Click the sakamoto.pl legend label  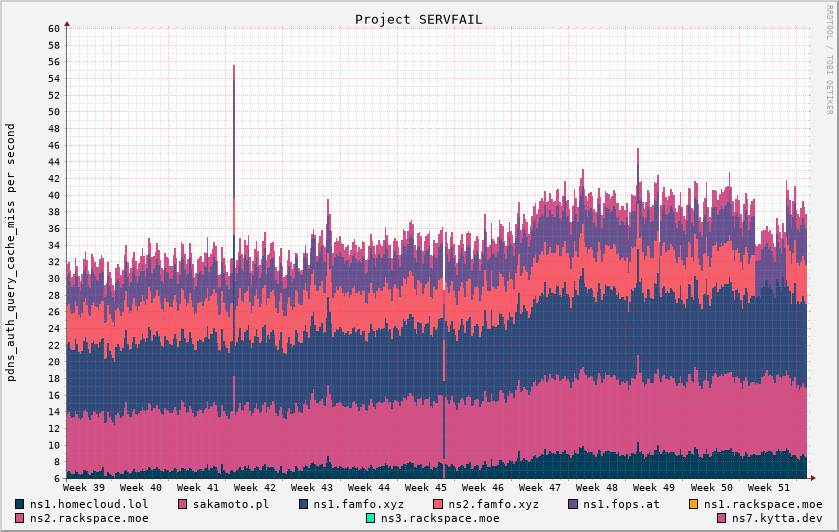tap(231, 504)
